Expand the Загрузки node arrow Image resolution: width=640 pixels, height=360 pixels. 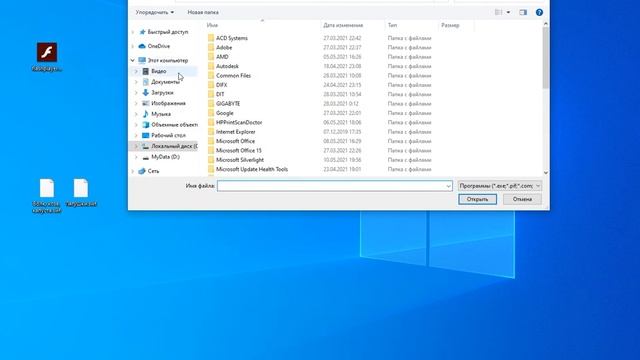pyautogui.click(x=136, y=93)
